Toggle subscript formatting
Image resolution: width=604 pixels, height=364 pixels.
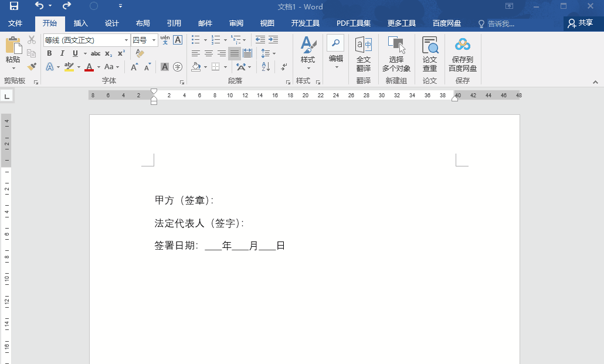[108, 53]
